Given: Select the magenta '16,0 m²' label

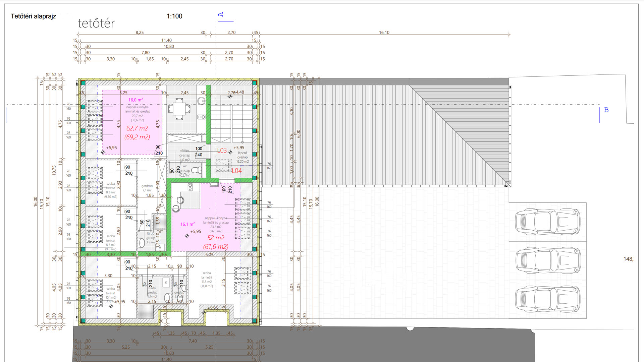Looking at the screenshot, I should tap(136, 100).
